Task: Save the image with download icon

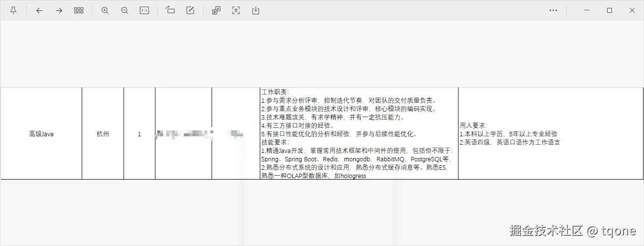Action: [x=256, y=10]
